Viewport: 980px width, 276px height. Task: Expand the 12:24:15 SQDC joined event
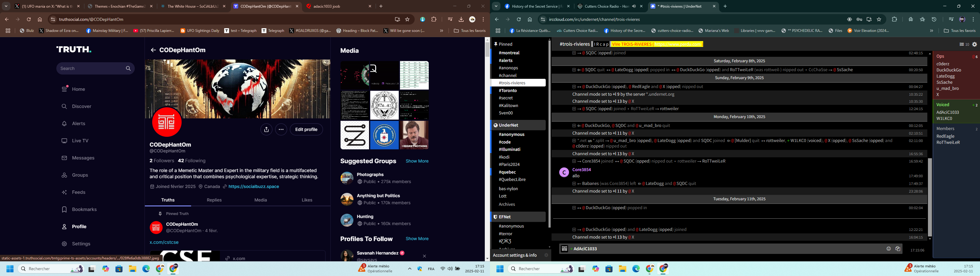pyautogui.click(x=574, y=109)
